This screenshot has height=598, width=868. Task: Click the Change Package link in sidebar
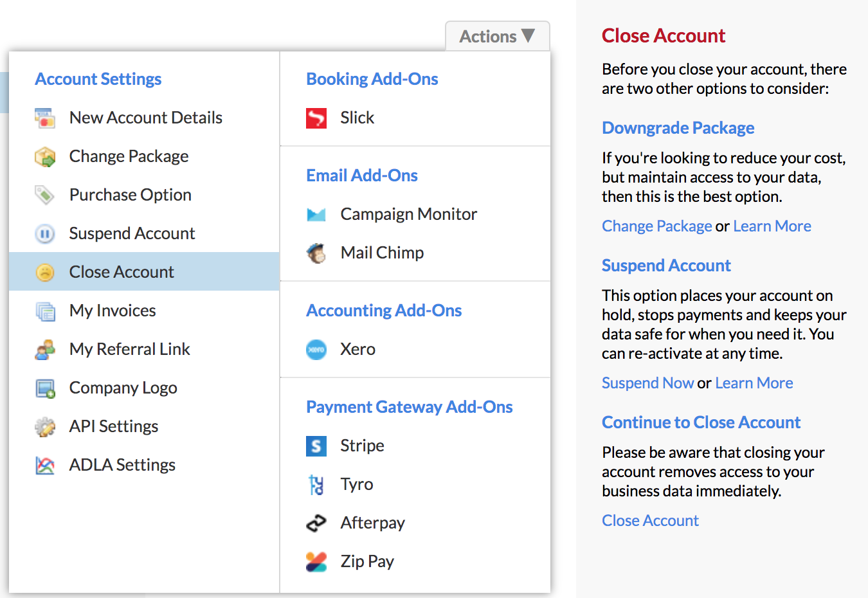point(657,226)
